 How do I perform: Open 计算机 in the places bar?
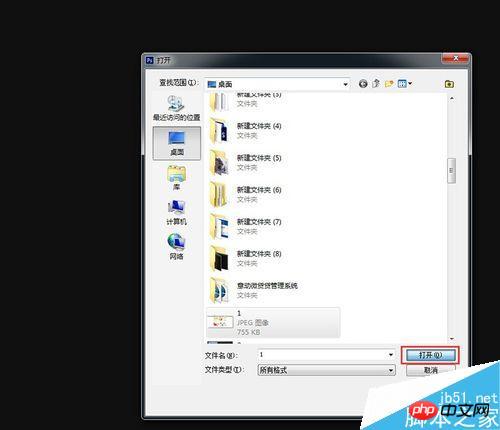pos(176,213)
